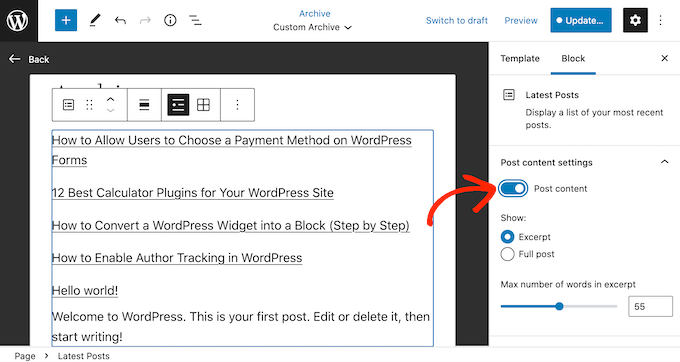680x362 pixels.
Task: Open the Choose a Payment Method post link
Action: click(x=232, y=150)
